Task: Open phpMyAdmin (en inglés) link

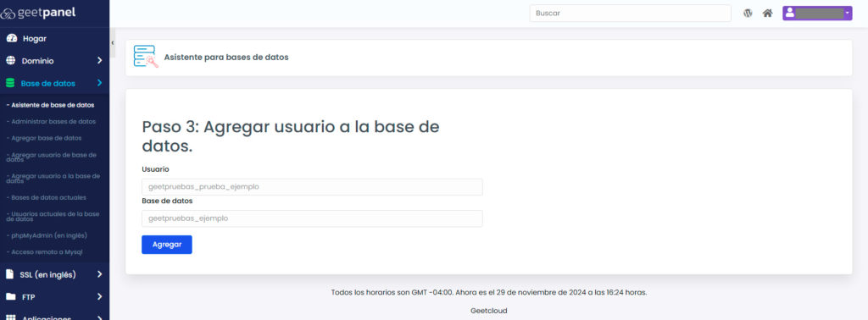Action: (x=47, y=235)
